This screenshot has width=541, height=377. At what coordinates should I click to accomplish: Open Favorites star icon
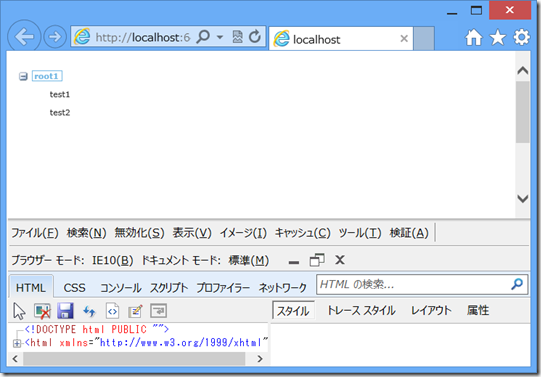click(x=498, y=37)
